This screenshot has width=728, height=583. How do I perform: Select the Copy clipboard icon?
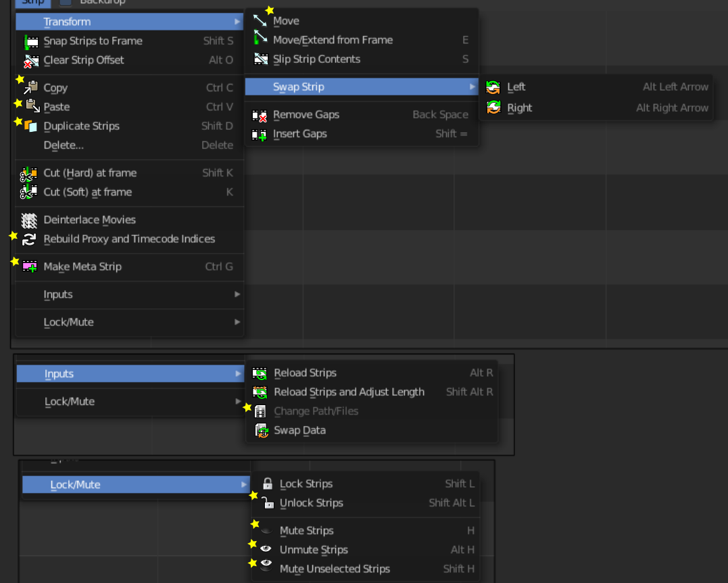pos(31,87)
